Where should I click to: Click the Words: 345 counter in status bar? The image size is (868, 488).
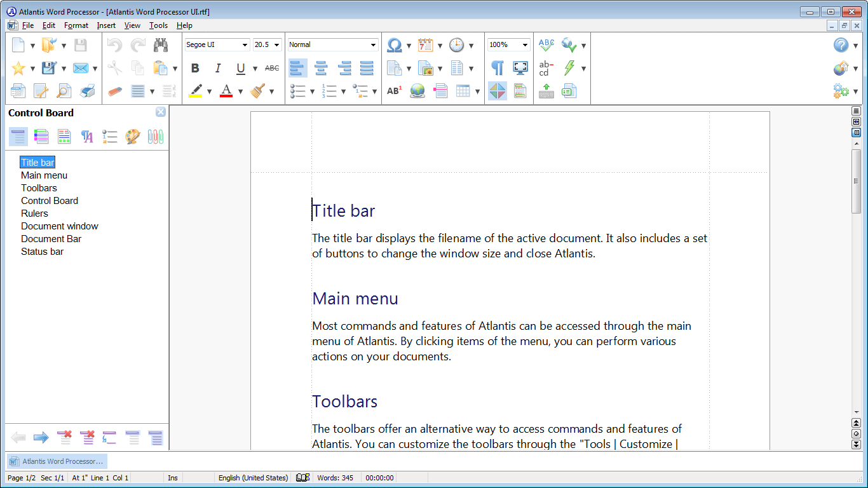pos(335,478)
